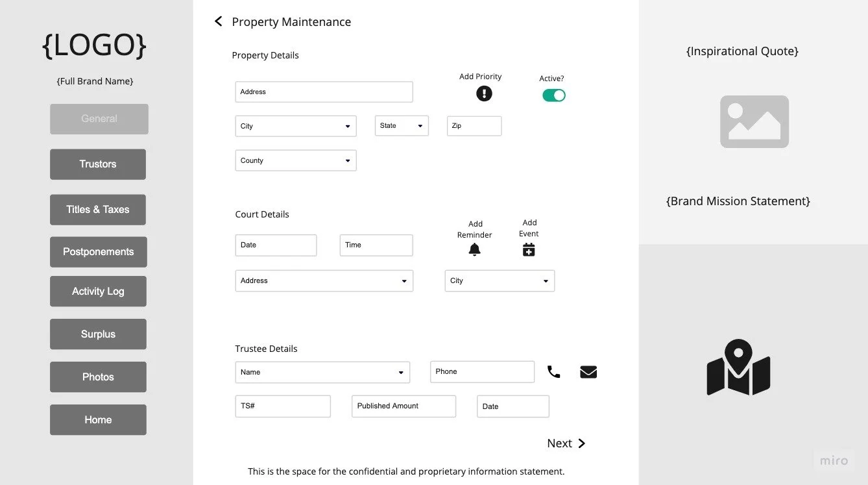868x485 pixels.
Task: Open the trustee Name dropdown
Action: (402, 371)
